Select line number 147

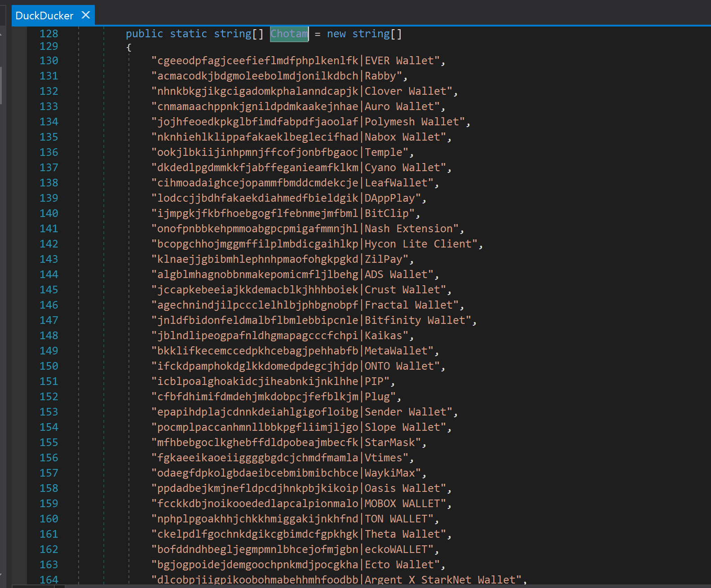[x=49, y=320]
